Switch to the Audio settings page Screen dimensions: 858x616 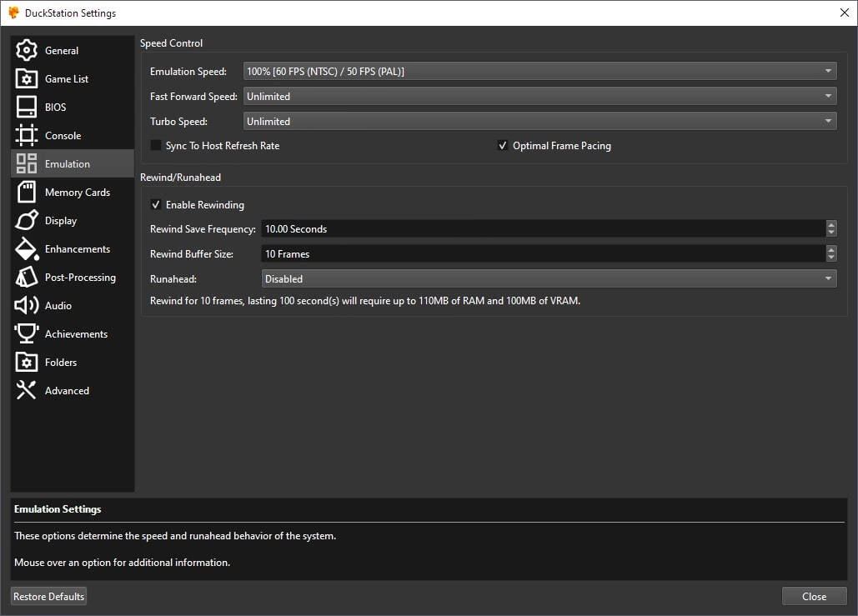click(58, 306)
